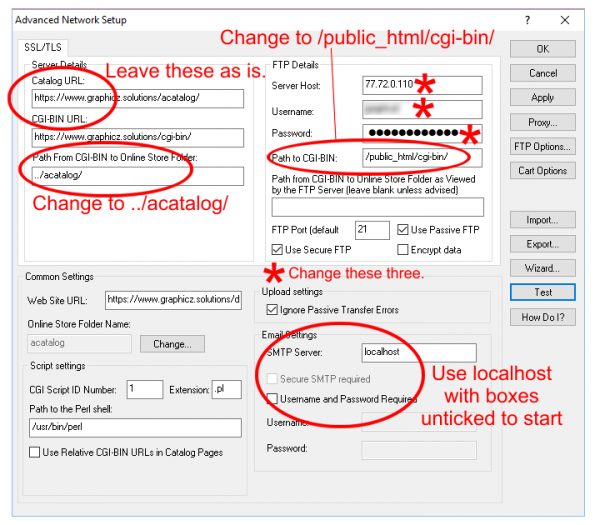
Task: Open FTP Options dialog
Action: coord(543,146)
